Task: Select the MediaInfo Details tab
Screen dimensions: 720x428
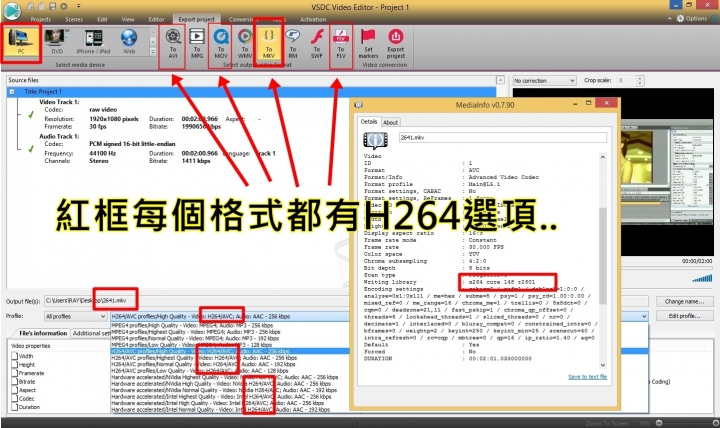Action: click(x=369, y=122)
